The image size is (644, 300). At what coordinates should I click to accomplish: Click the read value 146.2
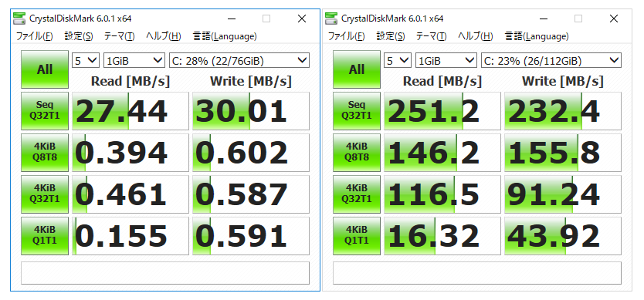point(442,152)
